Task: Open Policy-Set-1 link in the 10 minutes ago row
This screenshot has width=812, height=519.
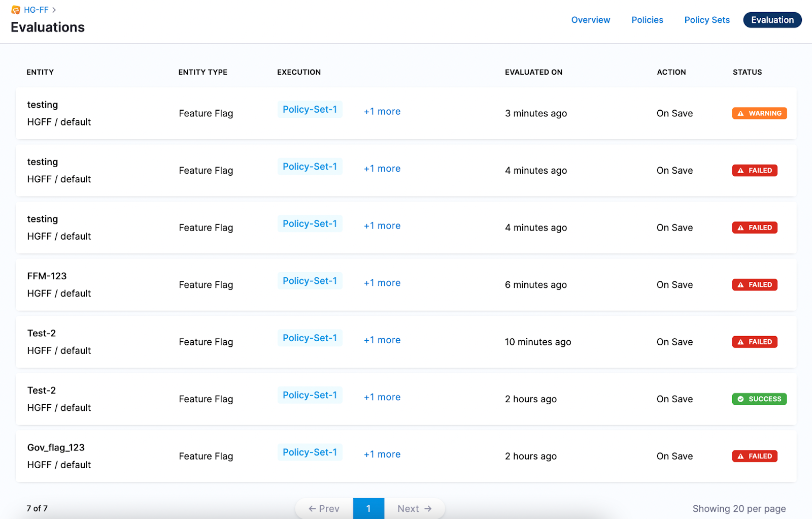Action: (x=310, y=338)
